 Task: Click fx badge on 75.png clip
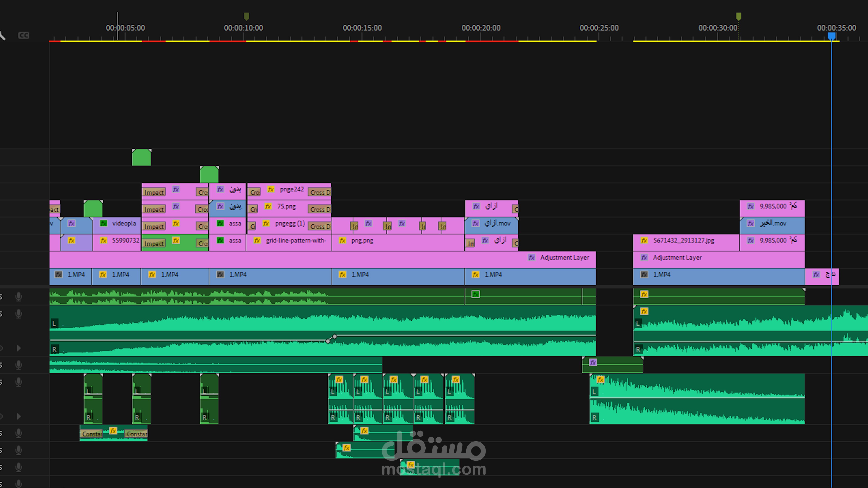268,206
